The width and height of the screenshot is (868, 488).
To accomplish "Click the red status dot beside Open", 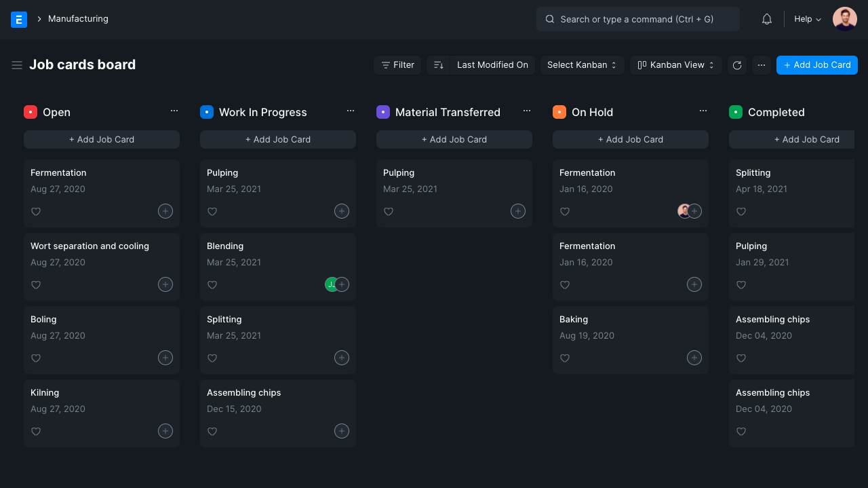I will 30,112.
